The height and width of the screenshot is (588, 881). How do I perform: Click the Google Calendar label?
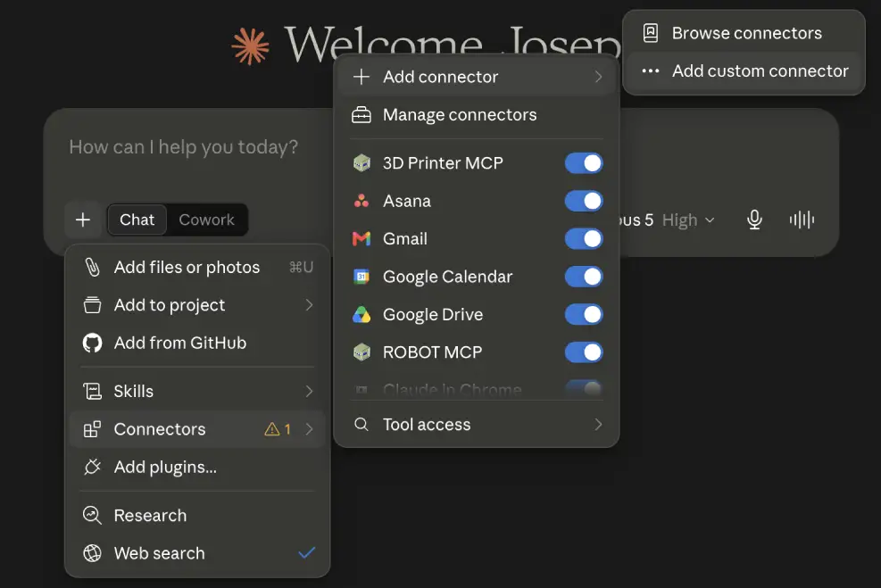point(448,277)
